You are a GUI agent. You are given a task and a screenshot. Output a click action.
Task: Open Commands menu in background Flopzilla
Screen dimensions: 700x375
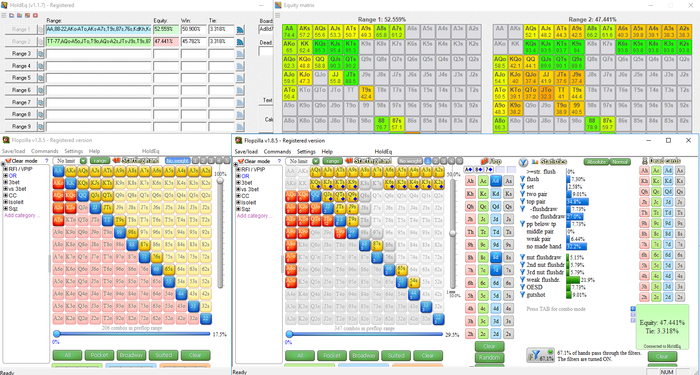(x=45, y=151)
